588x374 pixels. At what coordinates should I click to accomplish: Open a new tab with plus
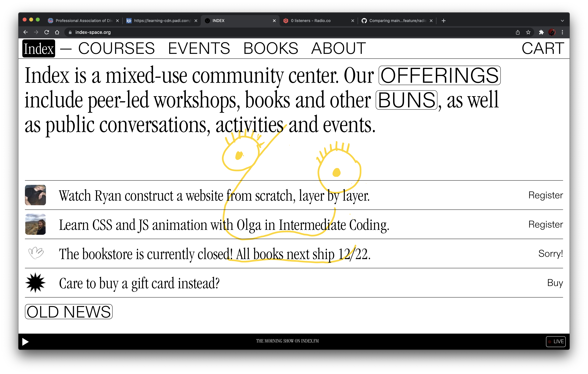tap(443, 21)
